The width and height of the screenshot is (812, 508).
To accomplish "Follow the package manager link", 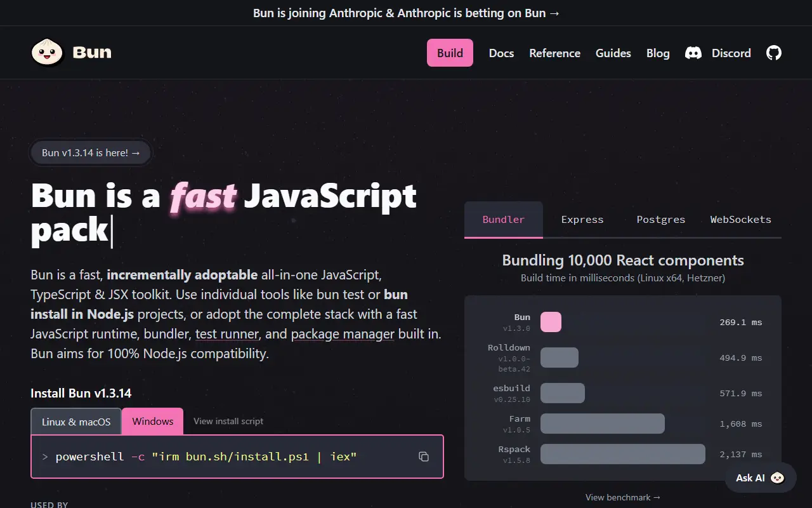I will click(x=343, y=334).
